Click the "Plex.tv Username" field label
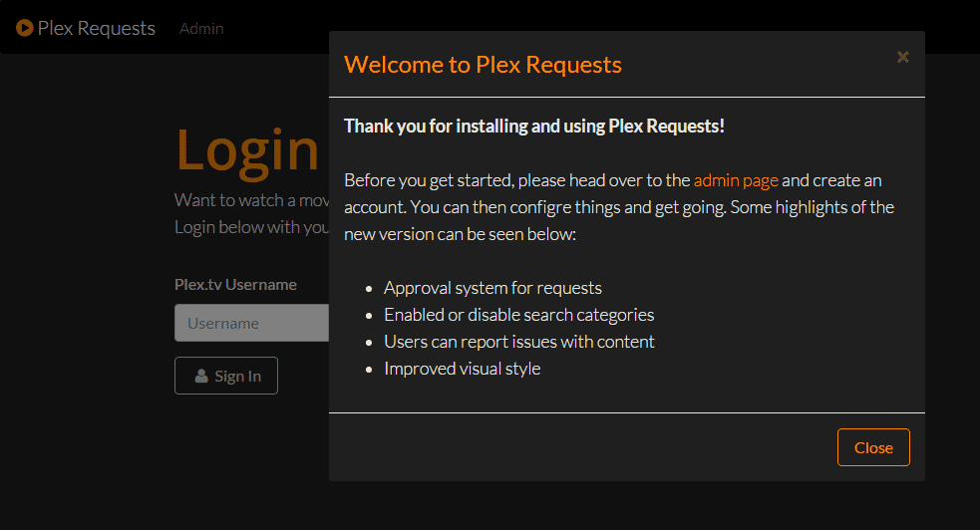The width and height of the screenshot is (980, 530). point(235,284)
